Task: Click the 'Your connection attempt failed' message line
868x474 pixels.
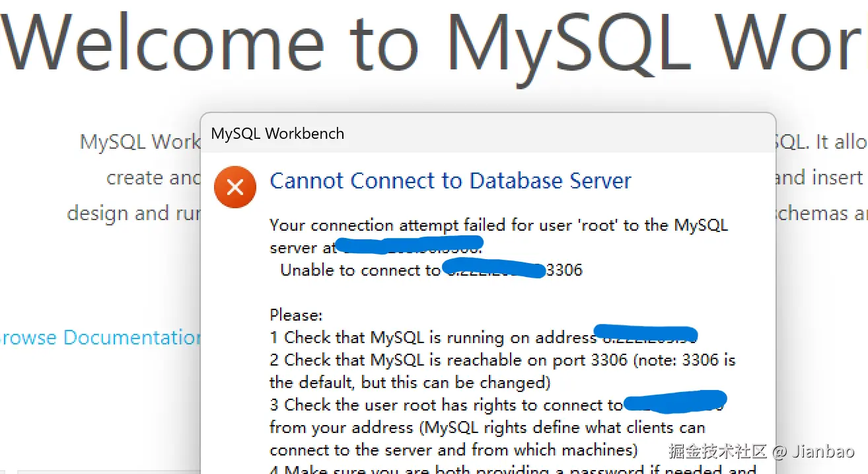Action: [x=498, y=225]
